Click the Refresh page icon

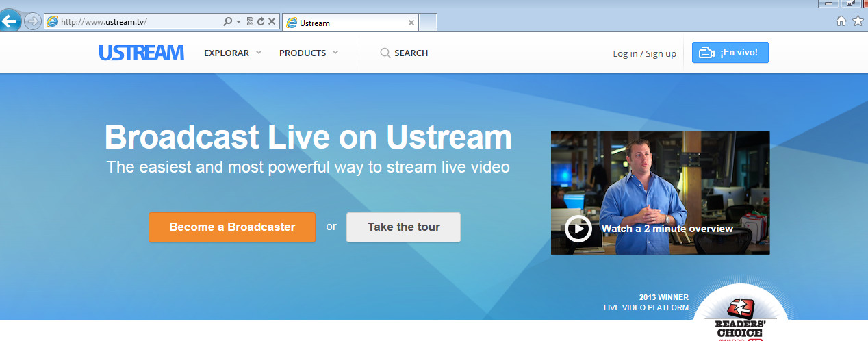pyautogui.click(x=260, y=22)
